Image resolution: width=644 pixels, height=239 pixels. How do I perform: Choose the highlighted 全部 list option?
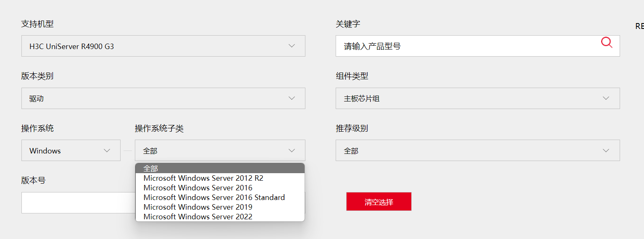tap(220, 169)
